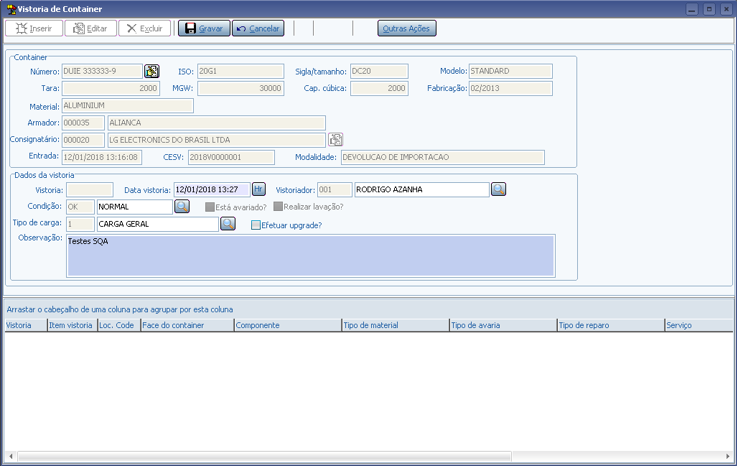Click the Entrada date field
This screenshot has width=737, height=466.
[x=102, y=157]
